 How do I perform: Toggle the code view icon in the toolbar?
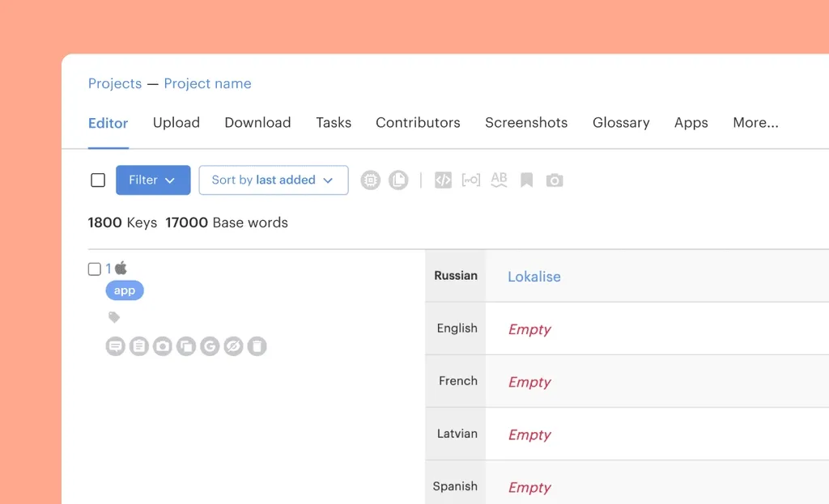pyautogui.click(x=443, y=180)
